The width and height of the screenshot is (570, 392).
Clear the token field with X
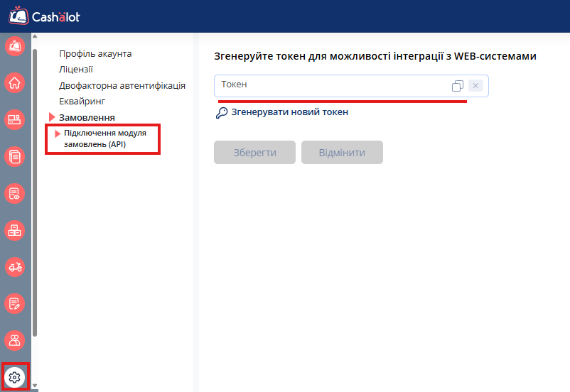pos(475,86)
